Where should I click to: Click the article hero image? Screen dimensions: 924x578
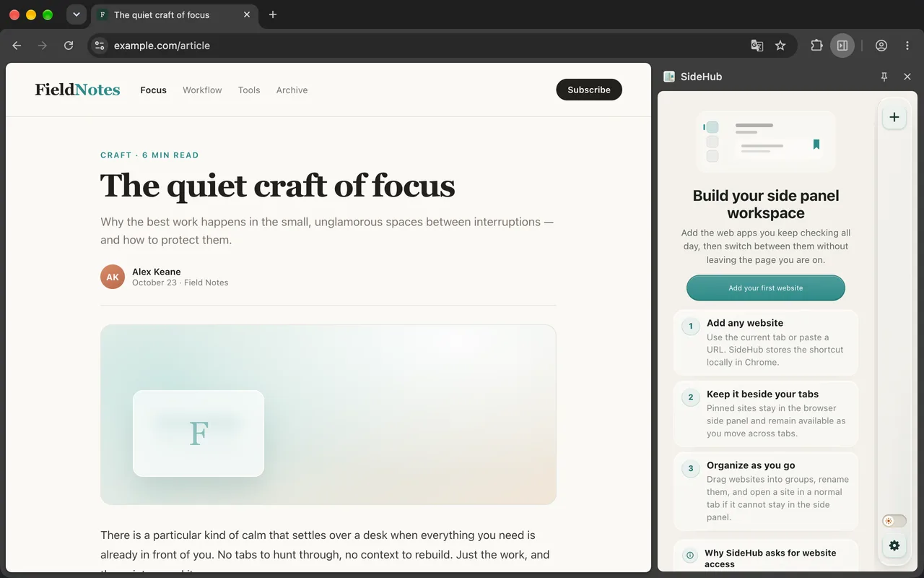[328, 415]
